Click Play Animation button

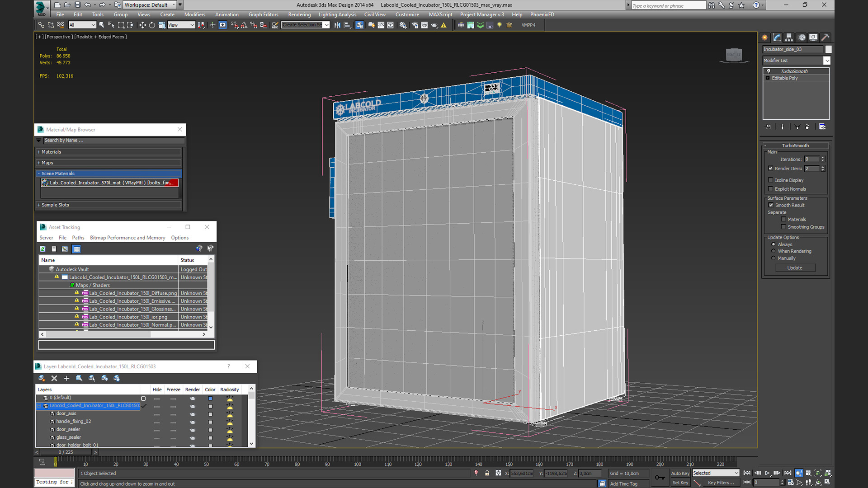click(767, 473)
